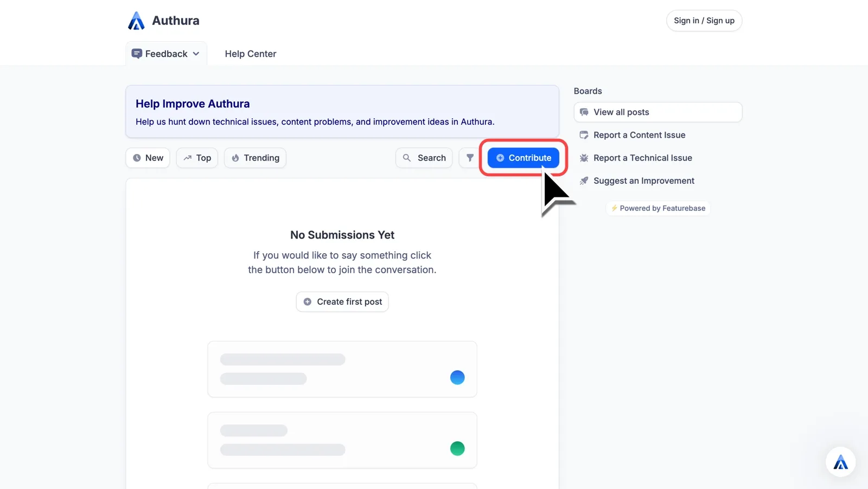Click the magnifier icon in Search
This screenshot has width=868, height=489.
point(407,158)
